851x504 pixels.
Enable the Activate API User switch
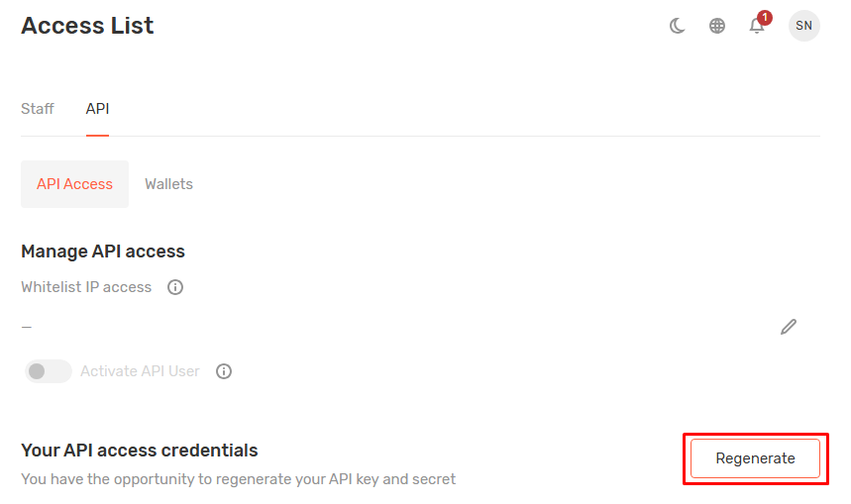49,371
